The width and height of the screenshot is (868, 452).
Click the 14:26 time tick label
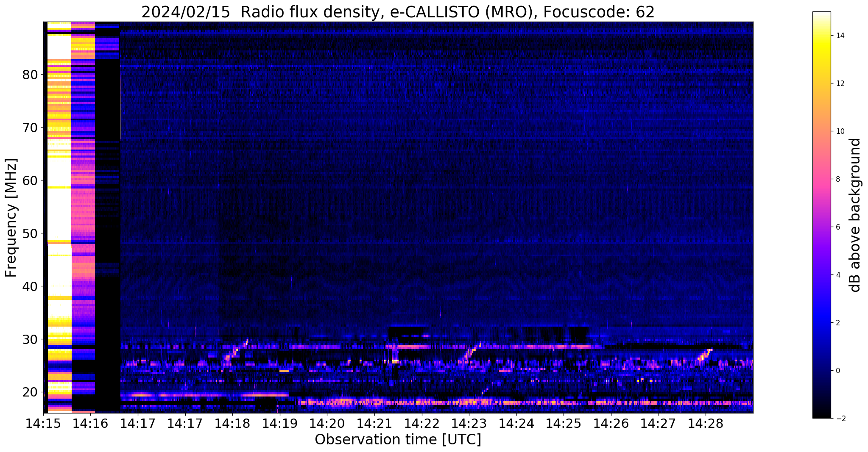point(611,423)
